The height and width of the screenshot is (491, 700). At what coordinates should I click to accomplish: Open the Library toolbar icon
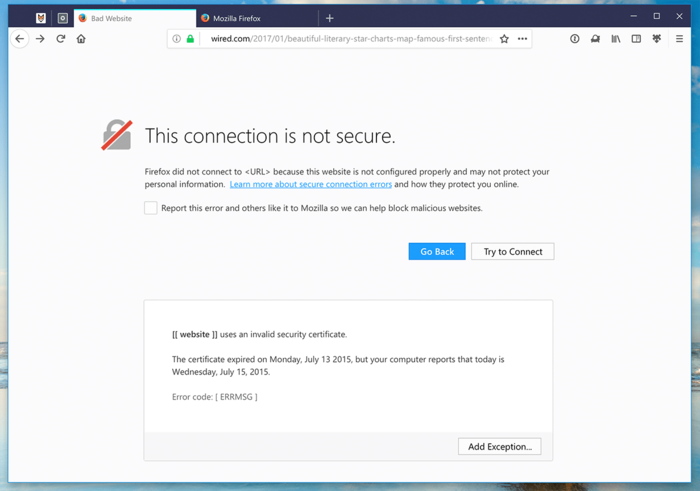click(x=616, y=39)
